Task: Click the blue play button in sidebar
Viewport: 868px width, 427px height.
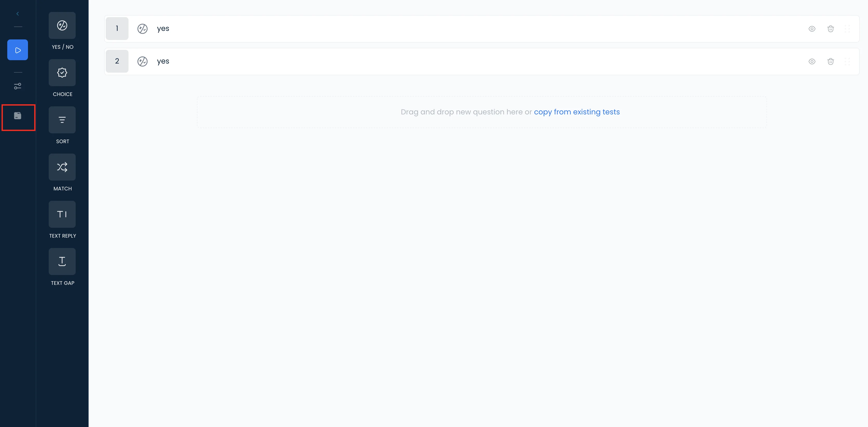Action: (18, 50)
